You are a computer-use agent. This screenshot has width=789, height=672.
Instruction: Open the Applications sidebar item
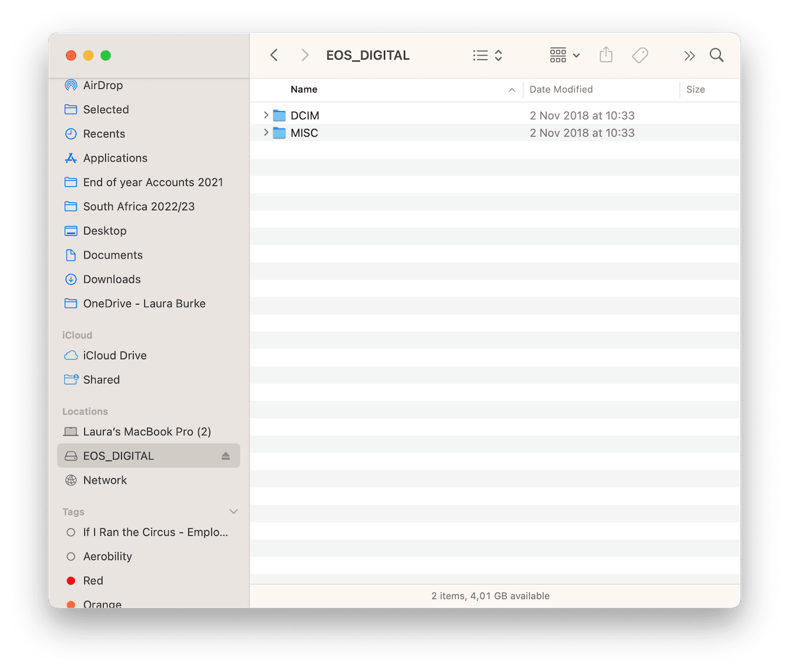(x=115, y=158)
